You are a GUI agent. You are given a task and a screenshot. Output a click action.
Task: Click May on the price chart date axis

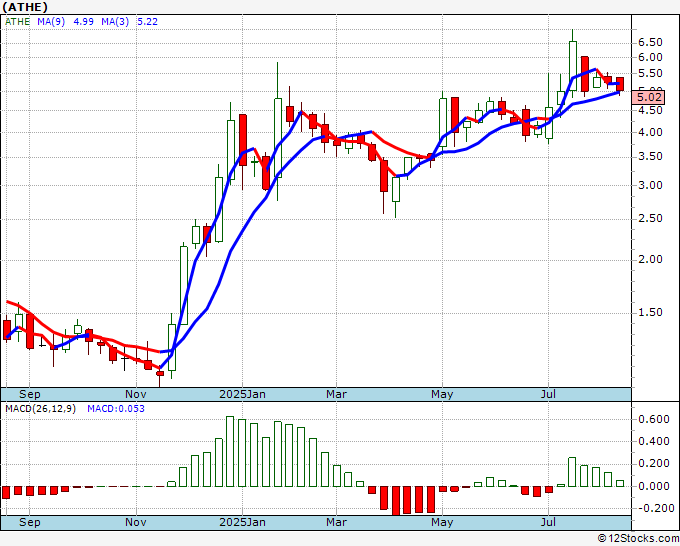(442, 394)
